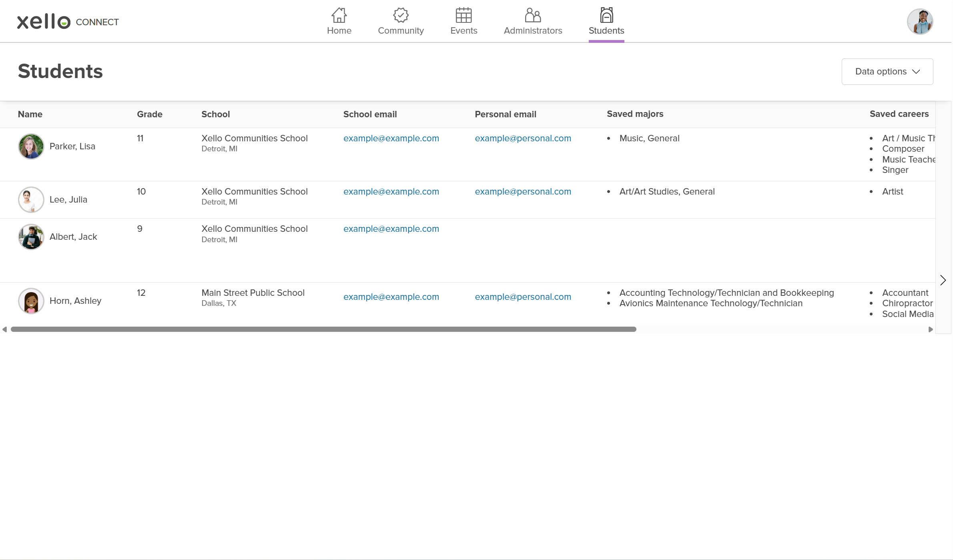Open the Home navigation icon

tap(339, 15)
